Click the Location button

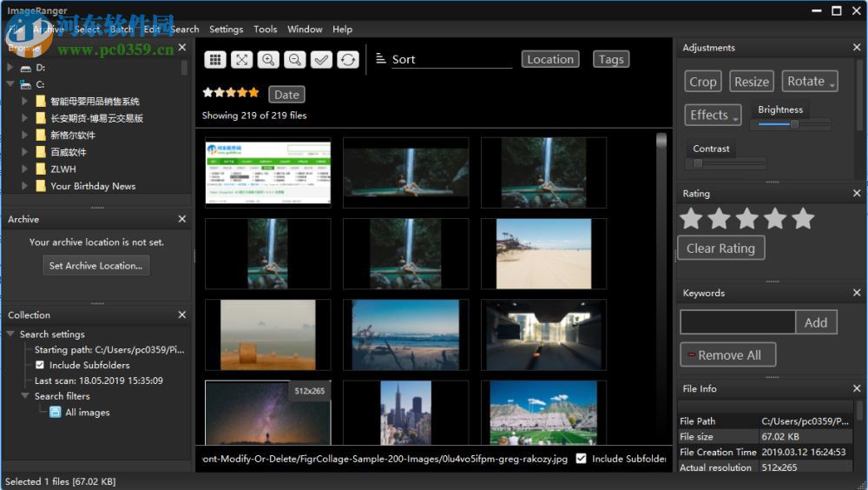click(550, 59)
